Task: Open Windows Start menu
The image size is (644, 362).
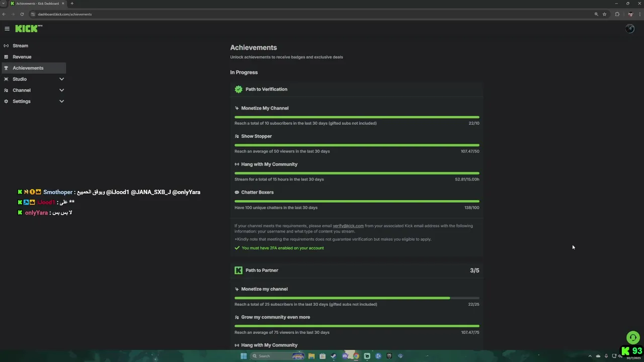Action: click(x=244, y=356)
